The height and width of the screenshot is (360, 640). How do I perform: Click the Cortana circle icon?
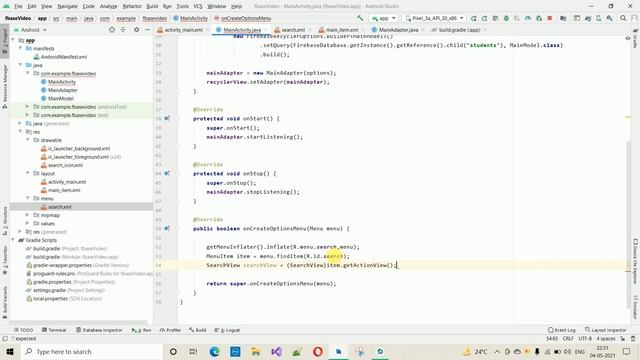(173, 351)
